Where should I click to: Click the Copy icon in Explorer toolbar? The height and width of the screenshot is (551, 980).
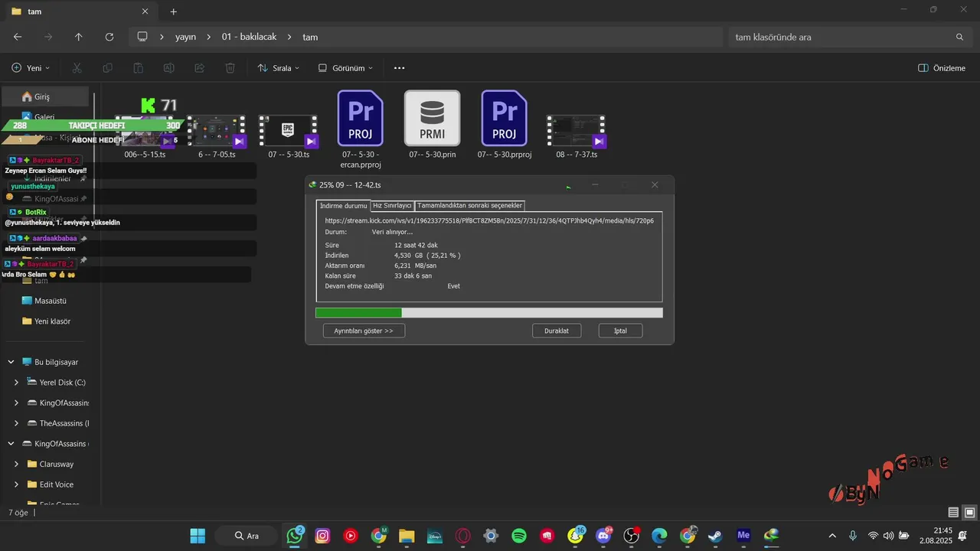pos(108,68)
